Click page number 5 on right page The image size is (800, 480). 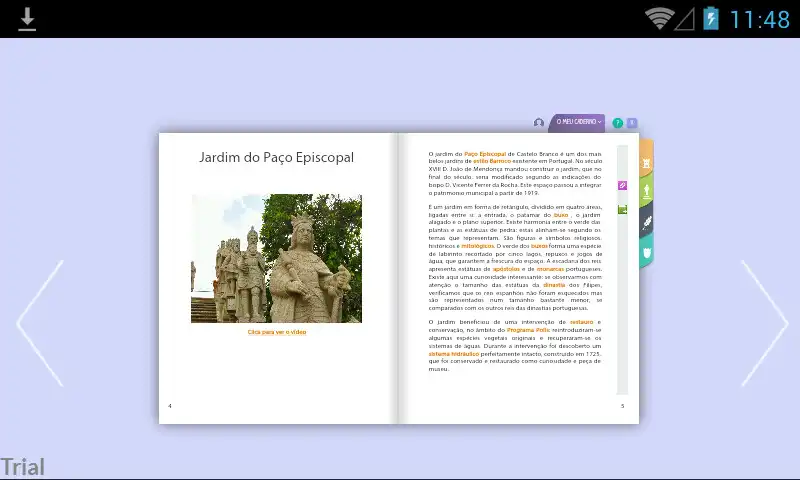click(622, 406)
